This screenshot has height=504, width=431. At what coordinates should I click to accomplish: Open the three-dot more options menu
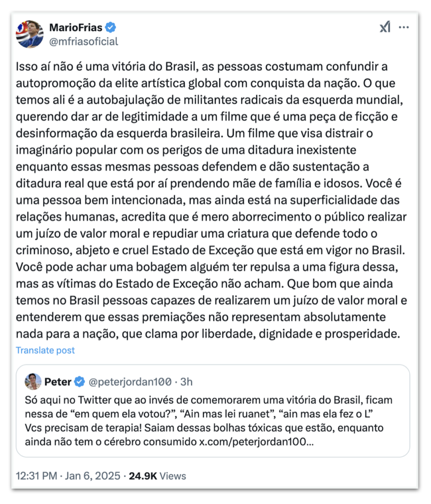(404, 28)
